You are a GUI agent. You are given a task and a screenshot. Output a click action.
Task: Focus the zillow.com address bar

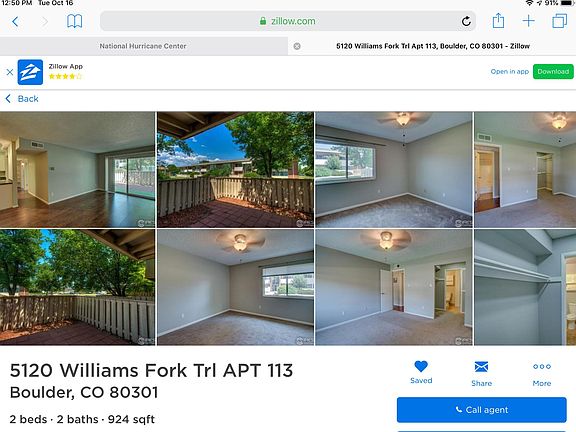(288, 21)
